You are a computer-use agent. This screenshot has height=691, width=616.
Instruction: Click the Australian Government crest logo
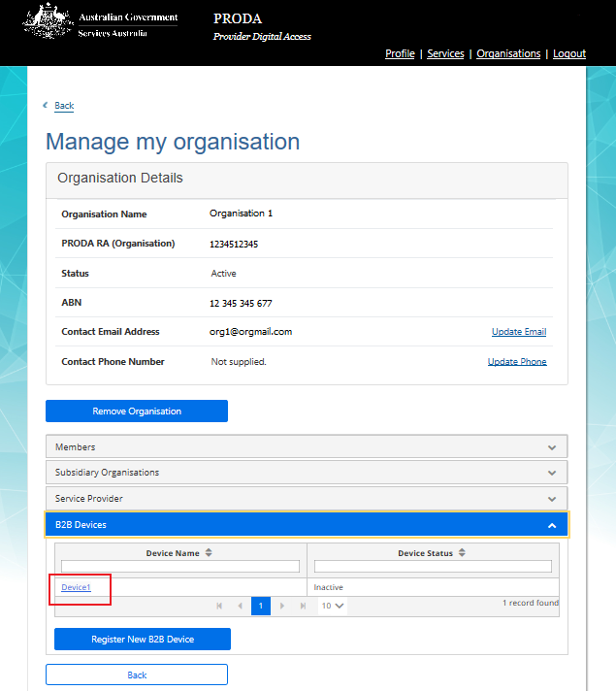tap(48, 21)
